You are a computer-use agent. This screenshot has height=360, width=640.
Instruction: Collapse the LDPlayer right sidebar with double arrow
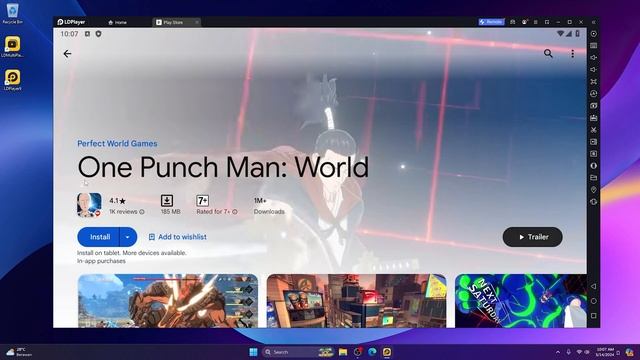(x=593, y=22)
